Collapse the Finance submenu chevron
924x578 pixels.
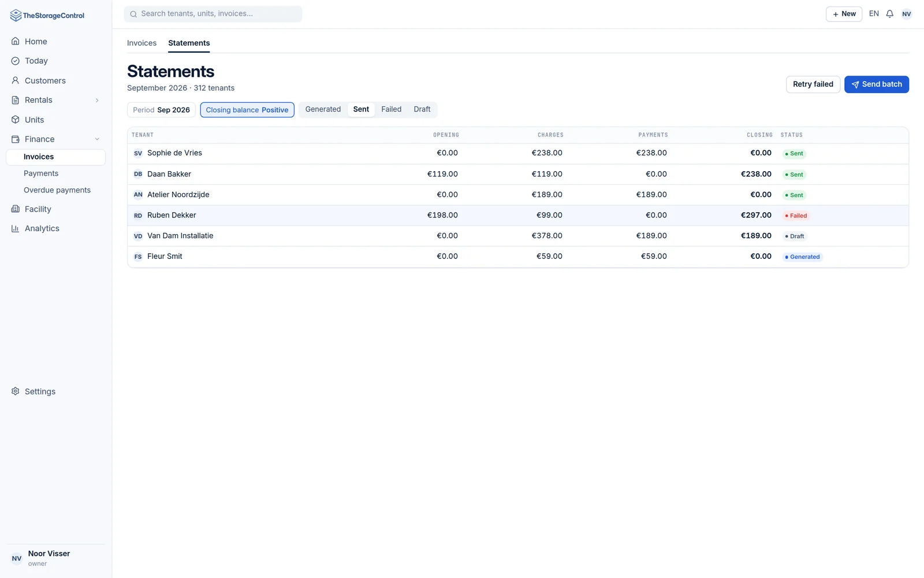[x=97, y=139]
